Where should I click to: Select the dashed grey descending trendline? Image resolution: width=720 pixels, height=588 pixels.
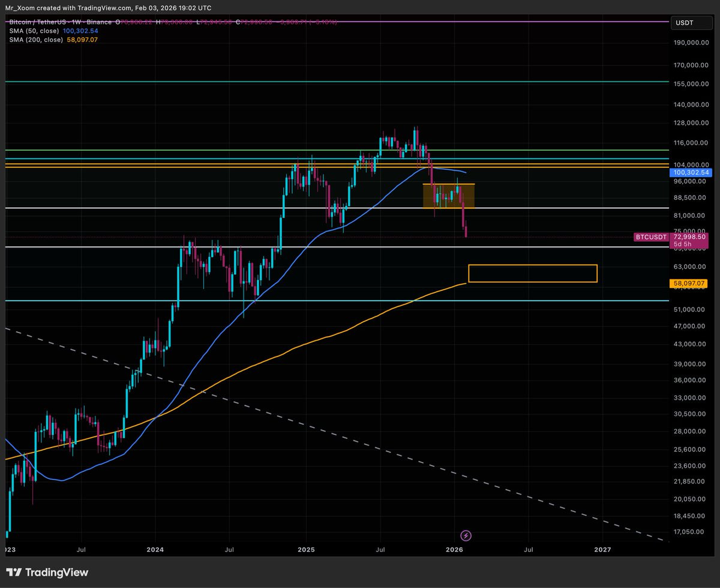[336, 435]
